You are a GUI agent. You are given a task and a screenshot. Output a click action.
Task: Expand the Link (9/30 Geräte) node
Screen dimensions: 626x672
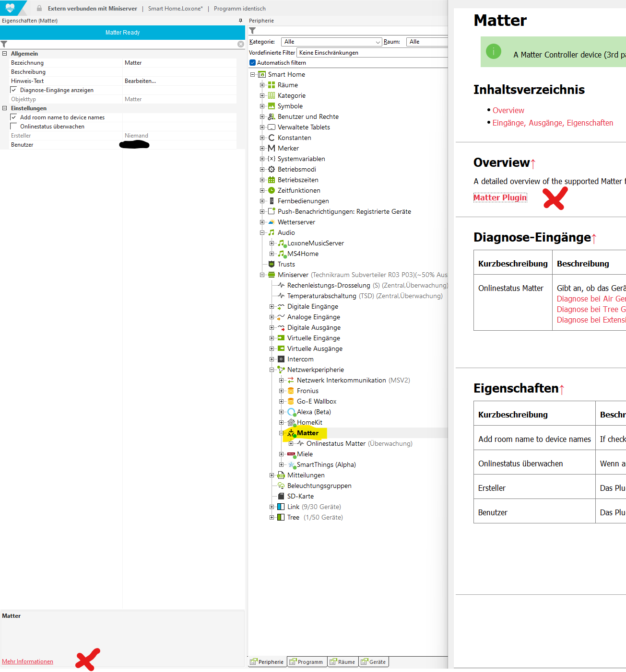[272, 507]
